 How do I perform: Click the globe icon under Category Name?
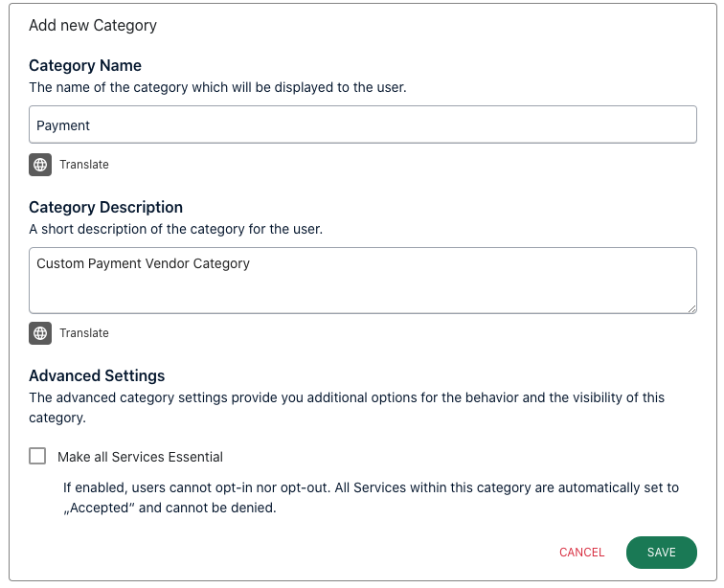(40, 165)
